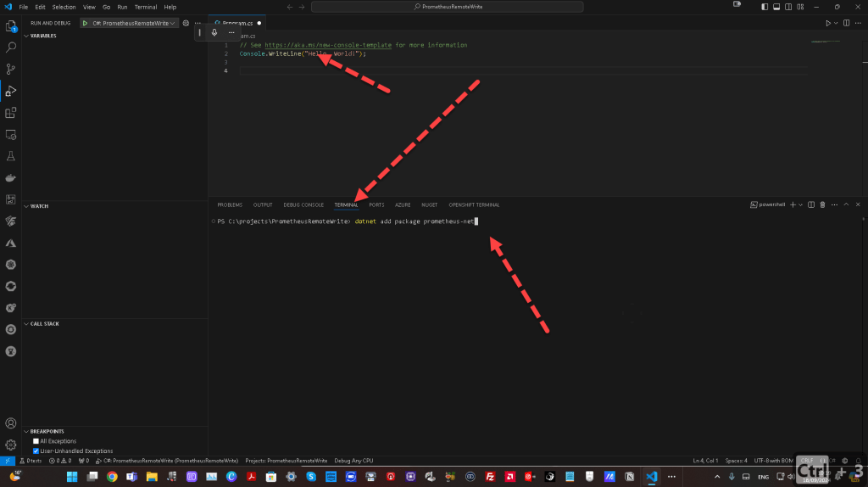Open the Docker whale icon
This screenshot has height=487, width=868.
pyautogui.click(x=10, y=178)
